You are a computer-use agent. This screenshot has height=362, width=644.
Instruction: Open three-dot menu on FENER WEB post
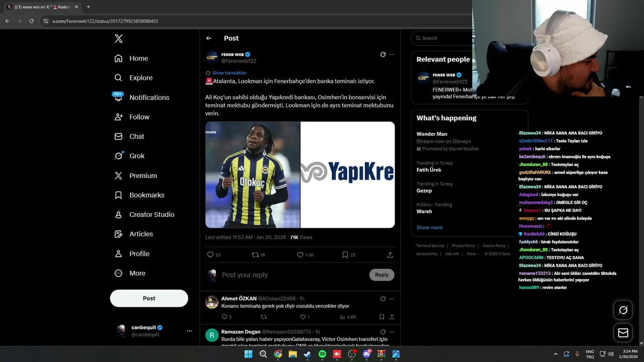392,54
